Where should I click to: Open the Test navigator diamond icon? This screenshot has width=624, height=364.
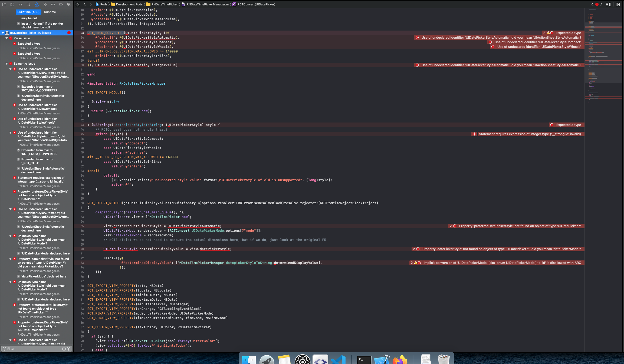coord(45,4)
